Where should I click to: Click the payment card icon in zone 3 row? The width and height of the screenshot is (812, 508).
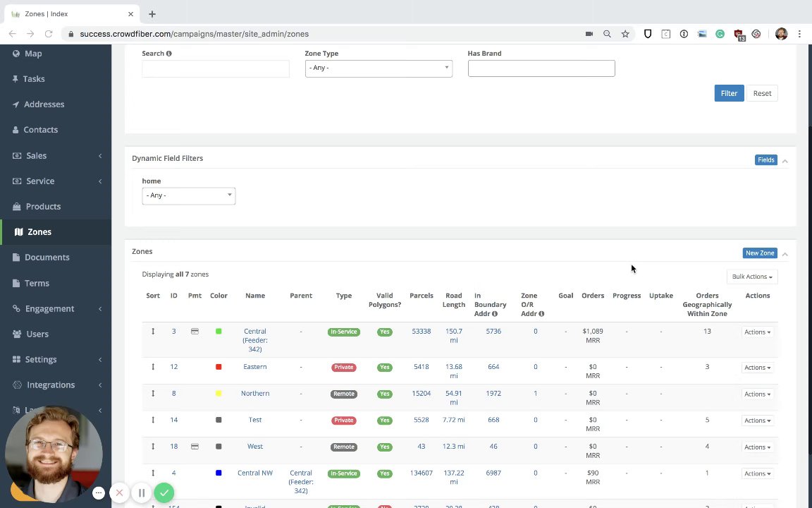point(195,331)
